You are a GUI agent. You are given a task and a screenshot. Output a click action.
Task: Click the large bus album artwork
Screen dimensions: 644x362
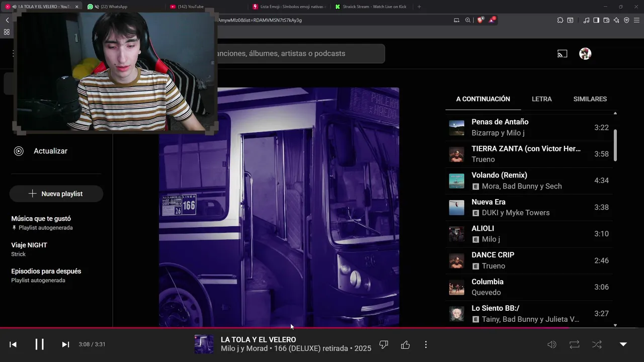pos(279,207)
